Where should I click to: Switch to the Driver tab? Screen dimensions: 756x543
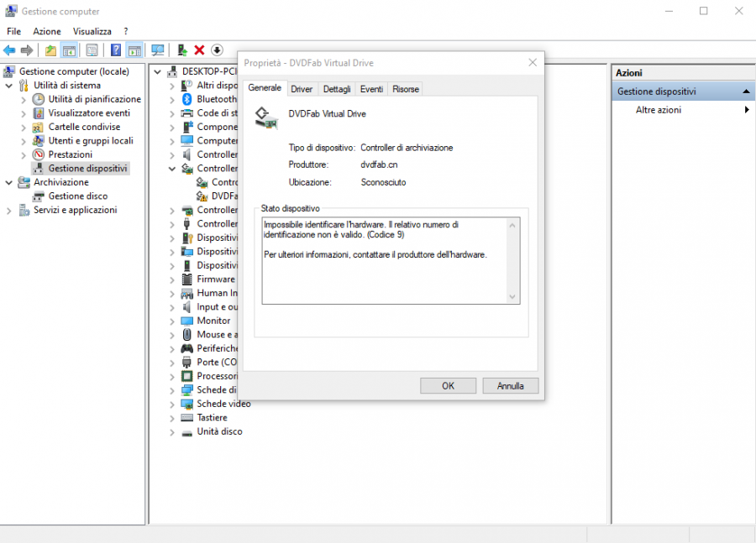pos(302,89)
